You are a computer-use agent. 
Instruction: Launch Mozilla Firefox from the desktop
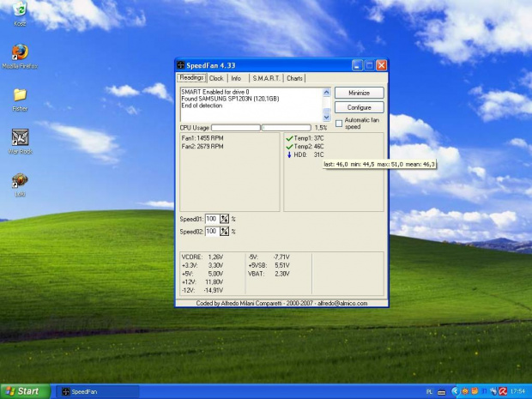[x=20, y=52]
